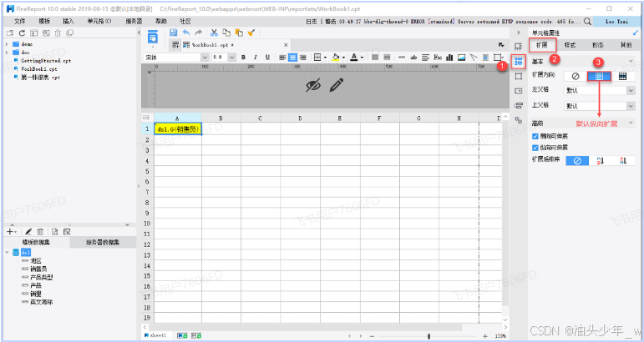The height and width of the screenshot is (342, 644).
Task: Click the new folder icon in file panel
Action: (10, 33)
